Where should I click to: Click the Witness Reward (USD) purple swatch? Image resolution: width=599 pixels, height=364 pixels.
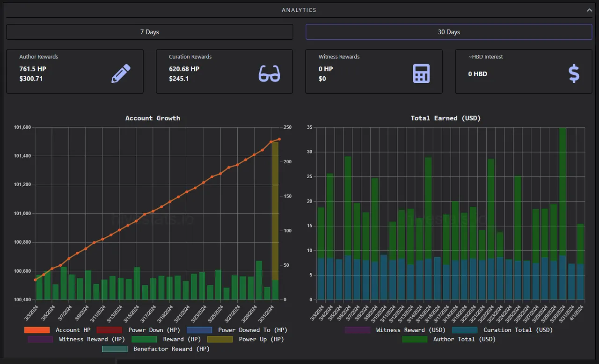358,330
